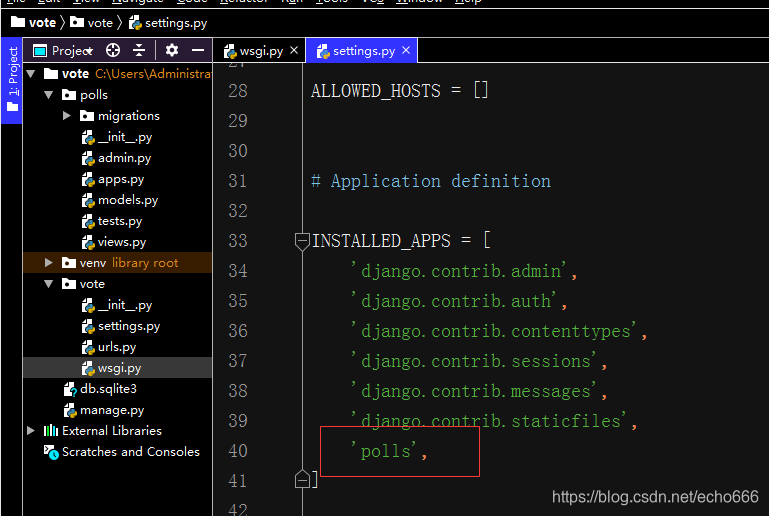Click INSTALLED_APPS variable name
Image resolution: width=769 pixels, height=516 pixels.
[381, 241]
